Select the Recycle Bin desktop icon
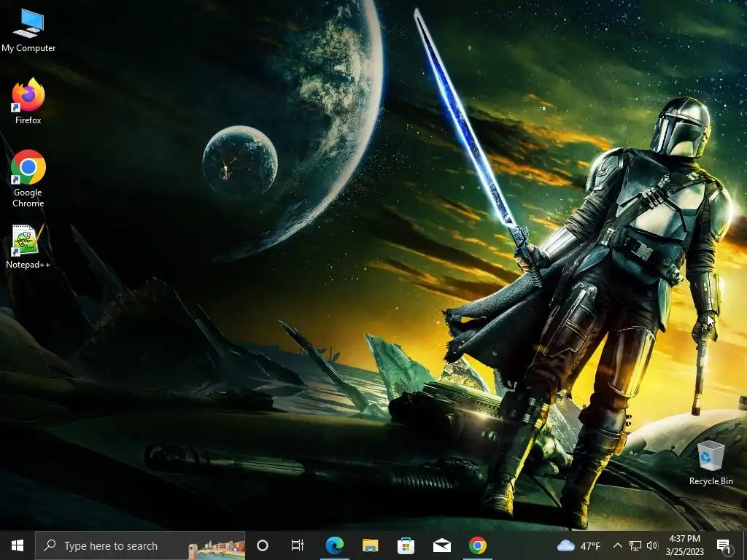 [711, 463]
